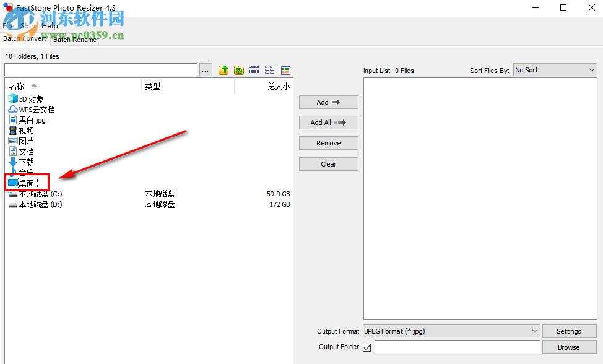Select the WPS云文档 entry
603x364 pixels.
(37, 110)
